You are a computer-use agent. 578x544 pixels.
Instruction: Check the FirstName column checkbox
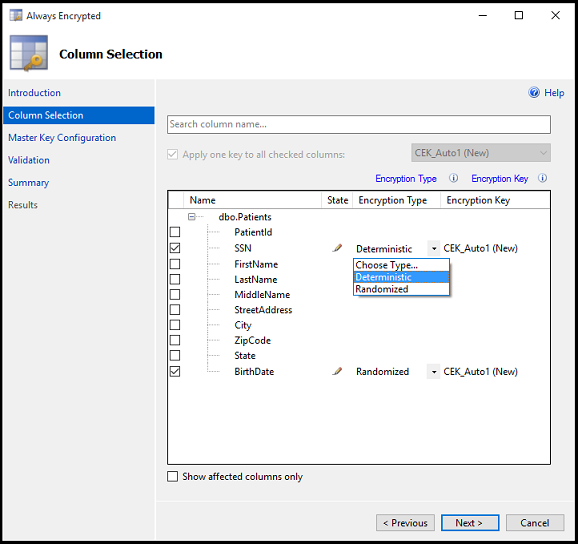coord(175,264)
